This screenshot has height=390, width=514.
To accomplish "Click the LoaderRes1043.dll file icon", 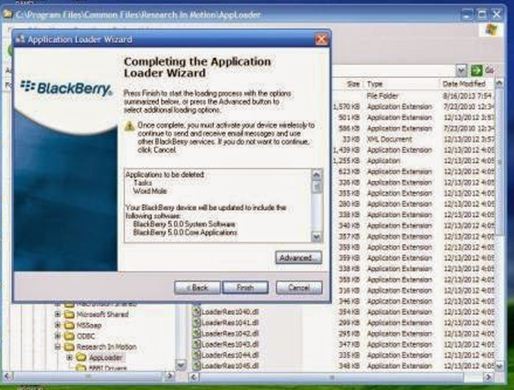I will coord(196,344).
